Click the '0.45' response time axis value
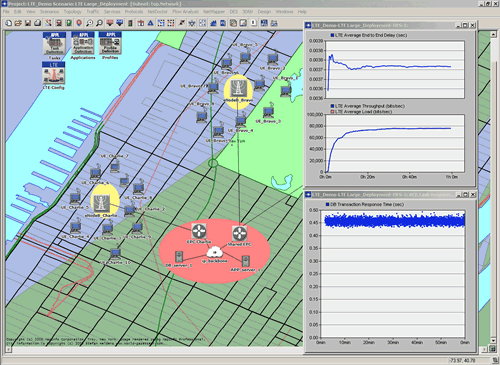The width and height of the screenshot is (500, 365). pos(313,223)
